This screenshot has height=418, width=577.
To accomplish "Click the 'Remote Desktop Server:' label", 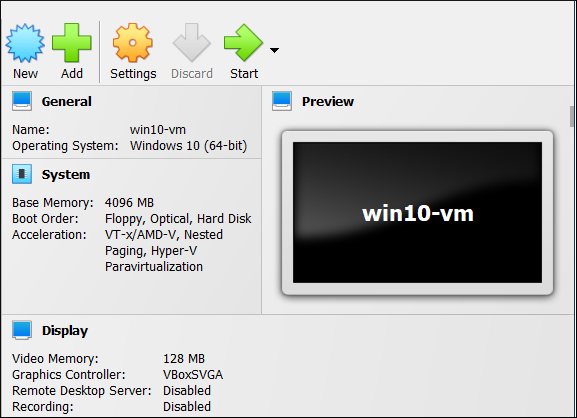I will pos(82,391).
